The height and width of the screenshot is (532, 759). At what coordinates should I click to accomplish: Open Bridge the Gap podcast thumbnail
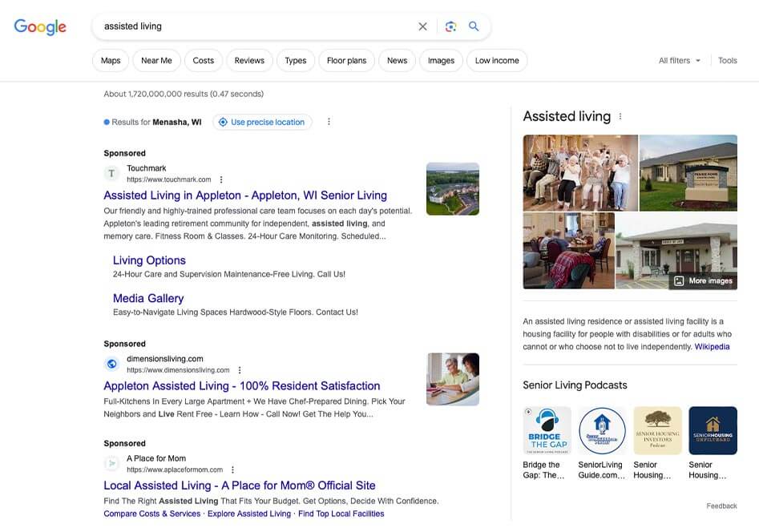547,431
